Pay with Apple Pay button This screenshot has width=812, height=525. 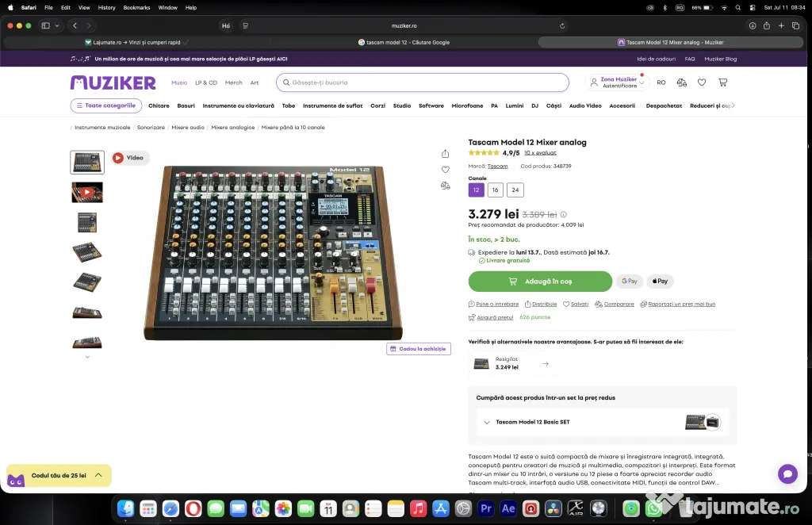[660, 282]
